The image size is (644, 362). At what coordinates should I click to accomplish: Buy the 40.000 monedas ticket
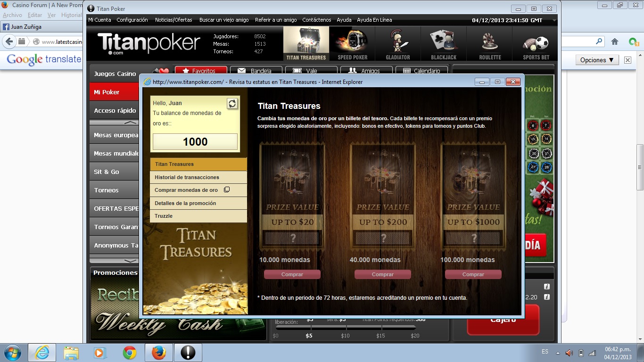[383, 274]
